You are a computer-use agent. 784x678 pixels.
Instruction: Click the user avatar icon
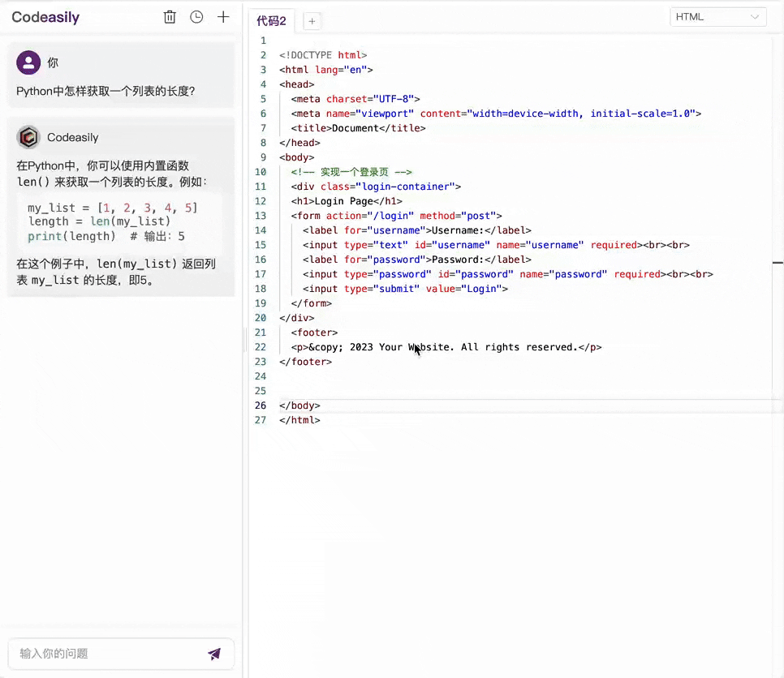pyautogui.click(x=28, y=62)
